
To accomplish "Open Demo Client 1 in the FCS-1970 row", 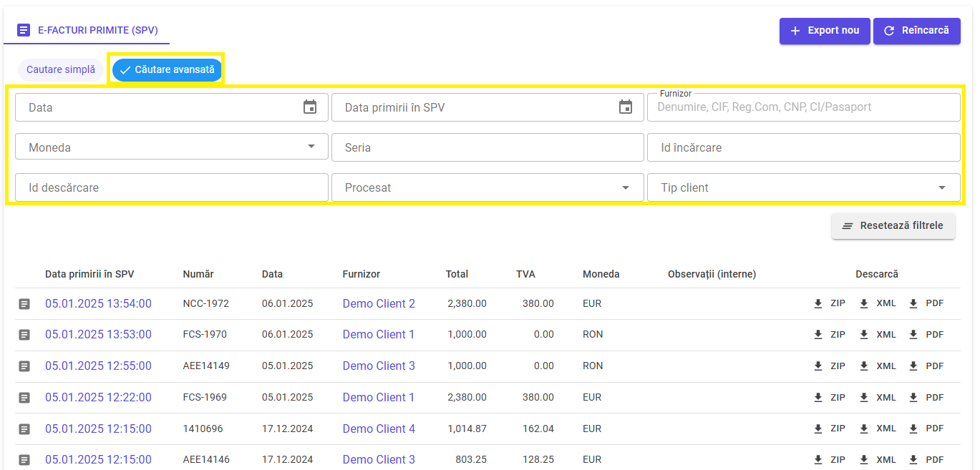I will 379,335.
